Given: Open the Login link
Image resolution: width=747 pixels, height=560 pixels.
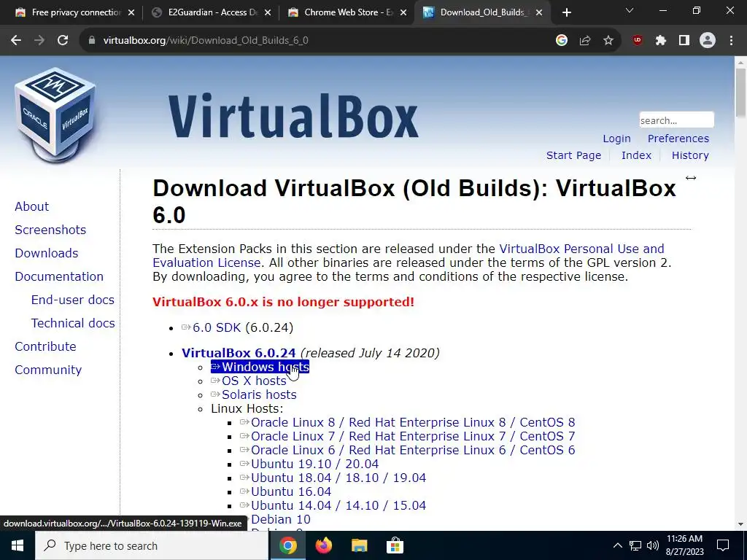Looking at the screenshot, I should [x=616, y=139].
